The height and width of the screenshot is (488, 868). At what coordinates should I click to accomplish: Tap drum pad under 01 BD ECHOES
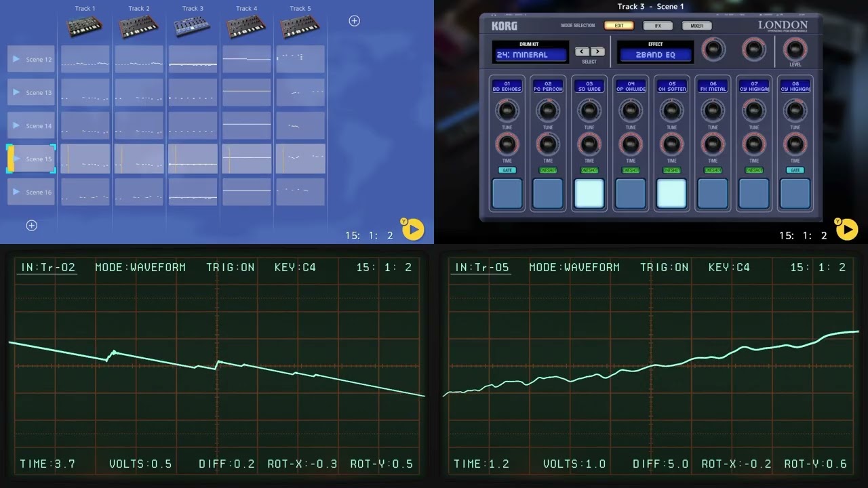[507, 193]
